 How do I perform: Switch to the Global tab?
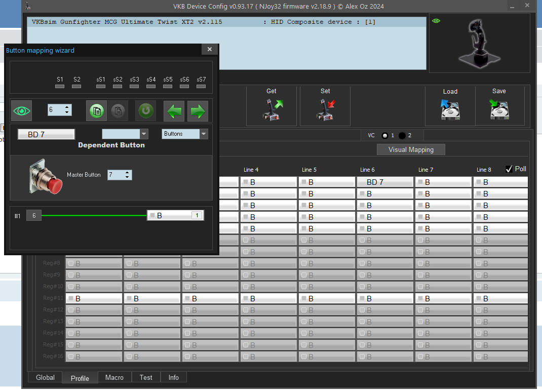click(45, 377)
